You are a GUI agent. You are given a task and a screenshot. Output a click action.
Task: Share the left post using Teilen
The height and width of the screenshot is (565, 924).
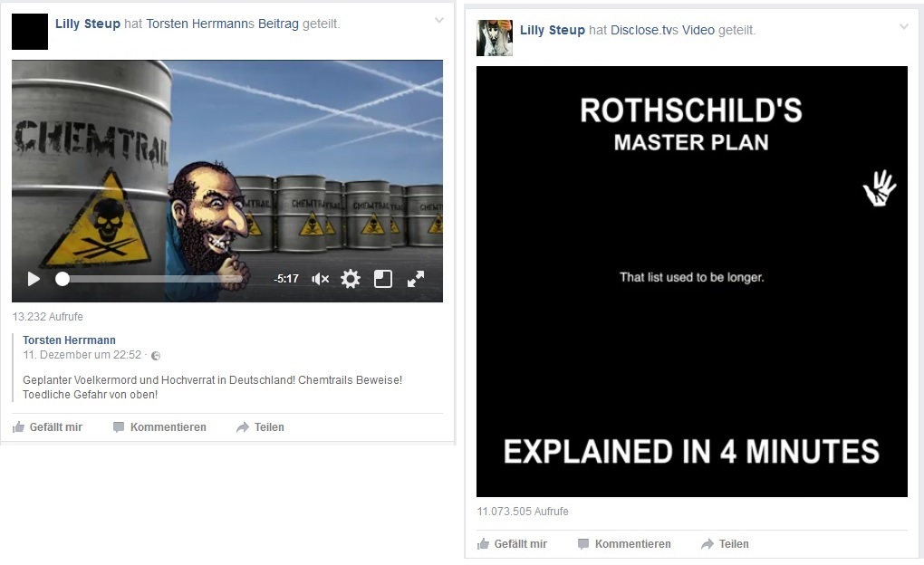pos(260,427)
